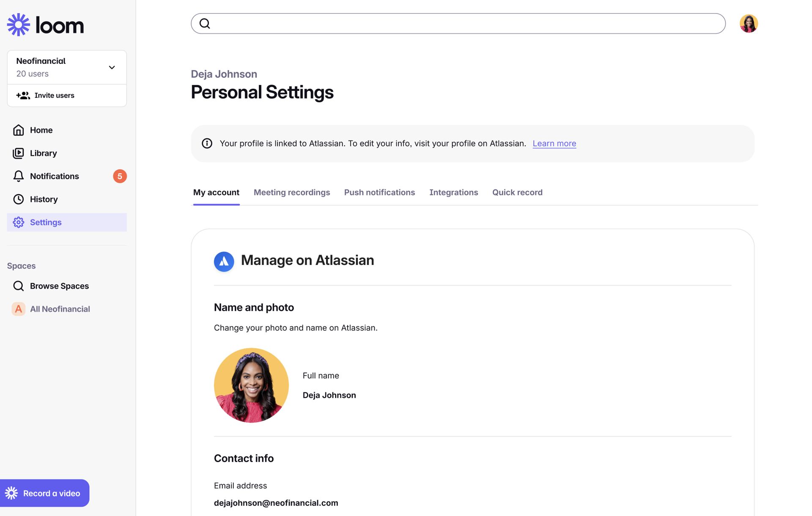
Task: Click the Learn more link
Action: [x=554, y=143]
